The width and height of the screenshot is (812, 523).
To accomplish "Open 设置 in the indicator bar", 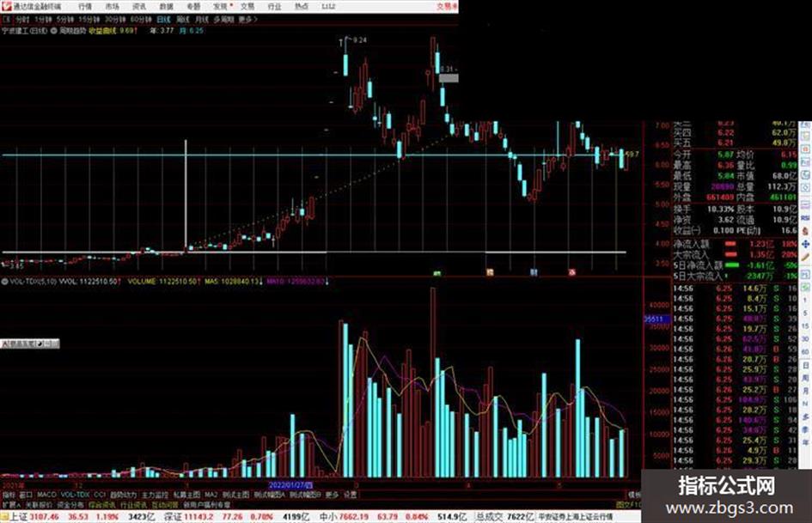I will tap(351, 495).
